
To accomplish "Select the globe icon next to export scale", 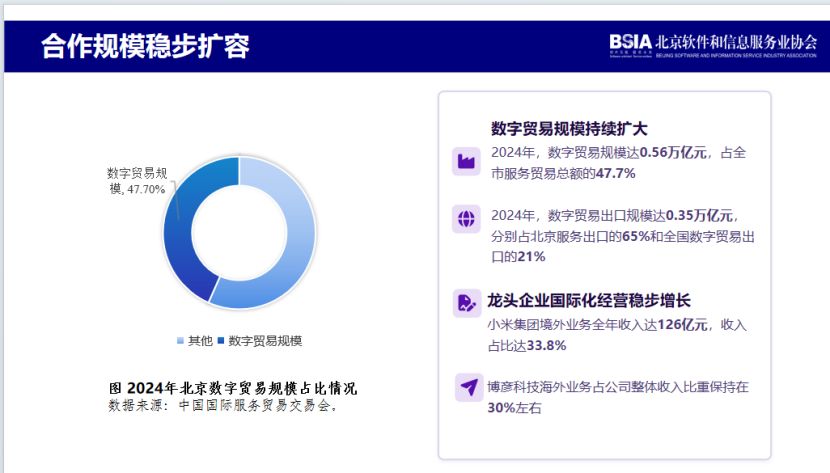I will click(x=466, y=219).
